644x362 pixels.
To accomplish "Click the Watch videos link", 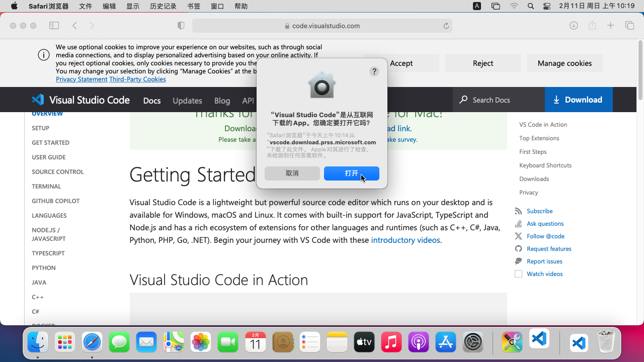I will coord(545,274).
